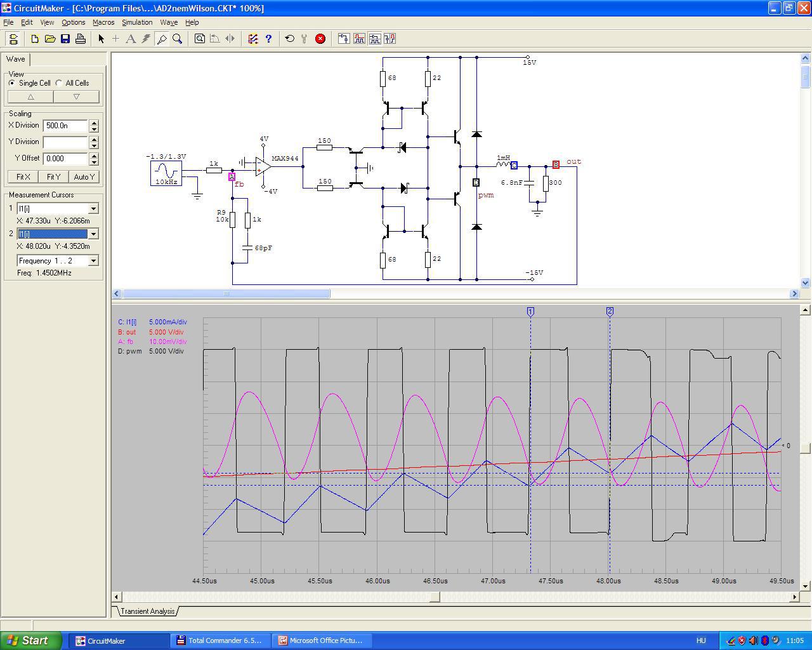The image size is (812, 650).
Task: Open the Simulation menu
Action: point(137,22)
